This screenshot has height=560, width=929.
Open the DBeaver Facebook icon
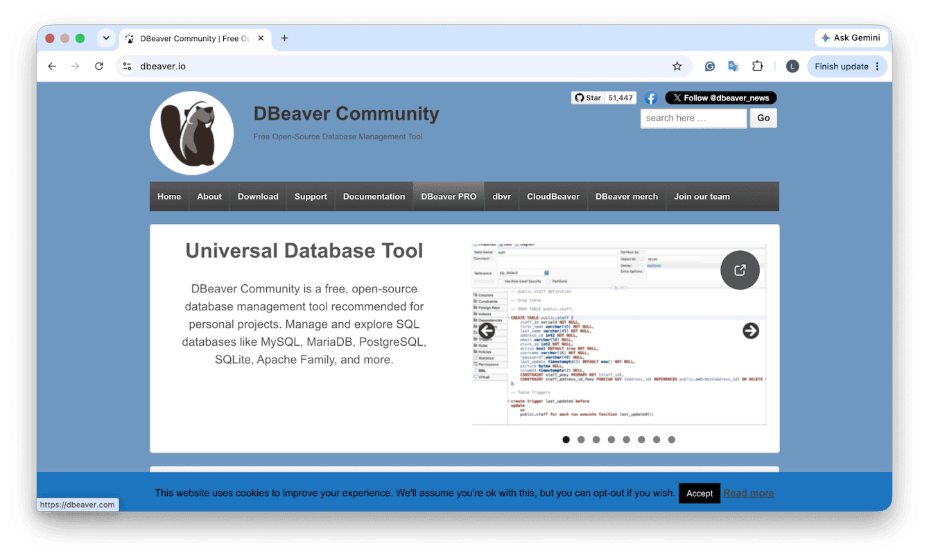[650, 98]
